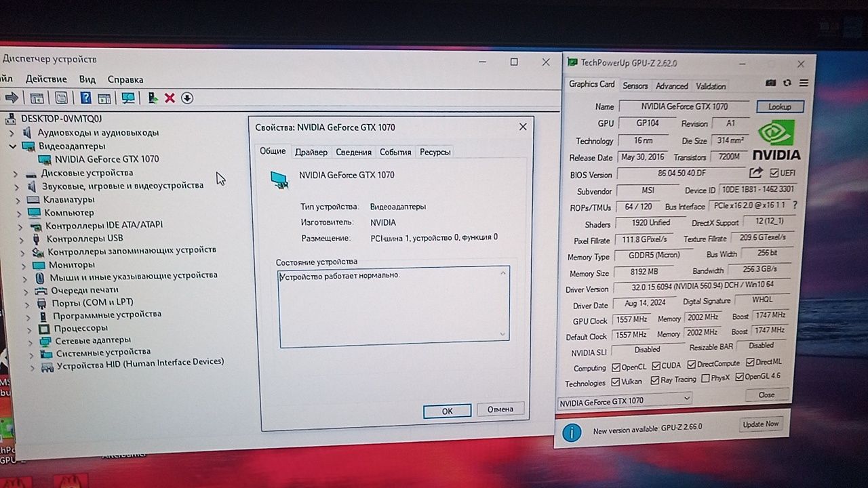Switch to the Драйвер tab

tap(311, 152)
